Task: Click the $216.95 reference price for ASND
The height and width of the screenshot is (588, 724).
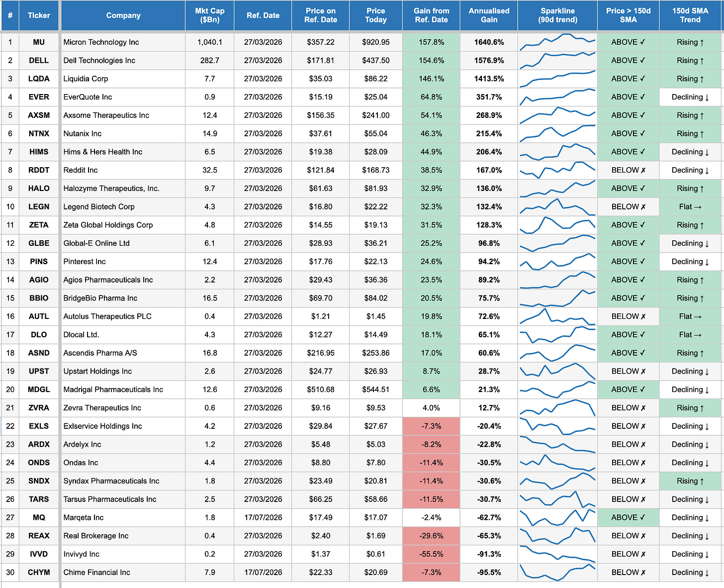Action: pyautogui.click(x=321, y=353)
